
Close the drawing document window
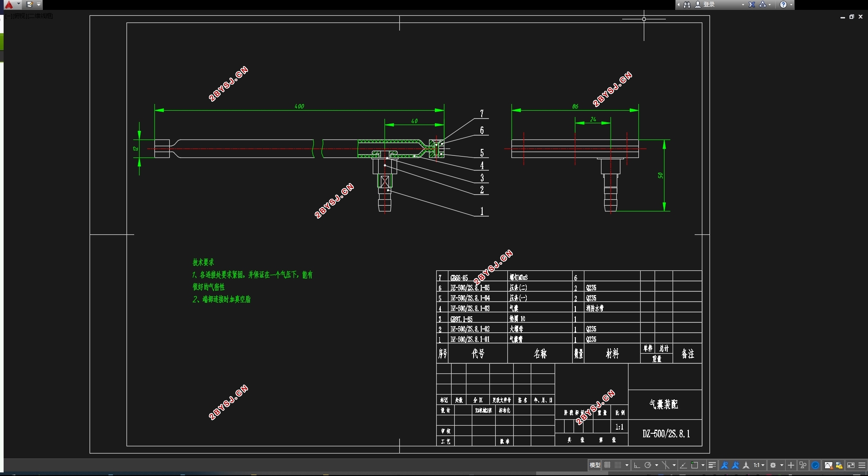click(x=860, y=17)
